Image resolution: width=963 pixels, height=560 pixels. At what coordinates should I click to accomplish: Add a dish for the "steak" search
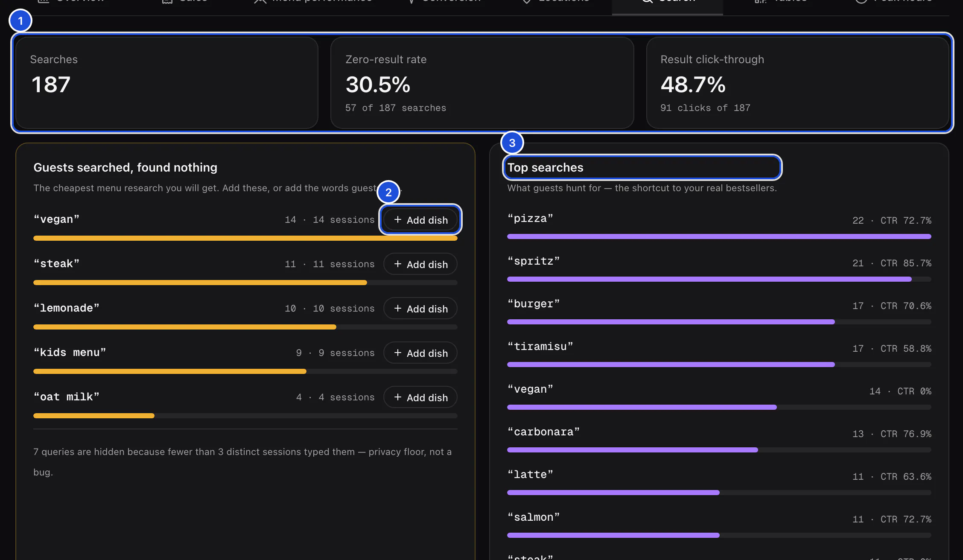coord(420,264)
